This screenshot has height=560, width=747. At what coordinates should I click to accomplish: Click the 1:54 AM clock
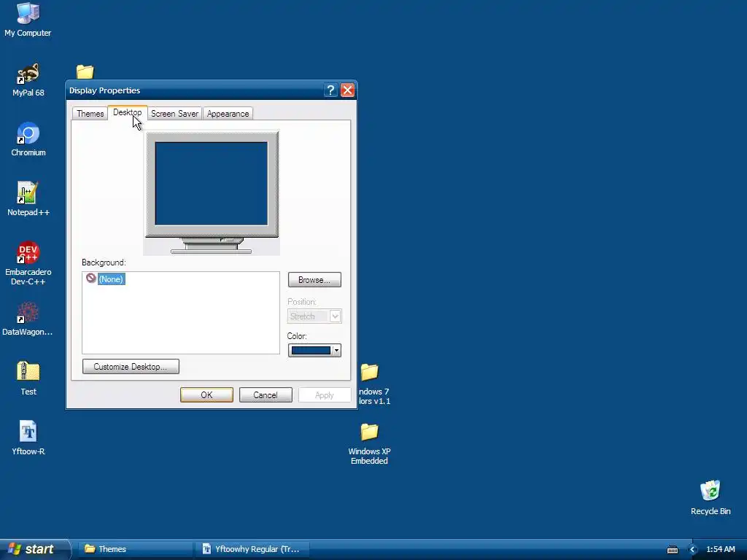[x=720, y=550]
